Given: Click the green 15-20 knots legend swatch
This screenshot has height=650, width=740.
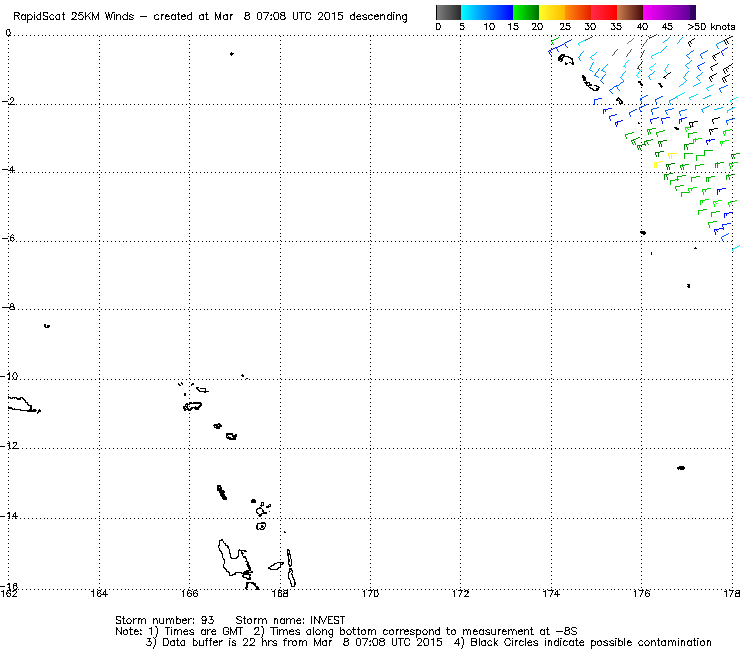Looking at the screenshot, I should click(526, 12).
